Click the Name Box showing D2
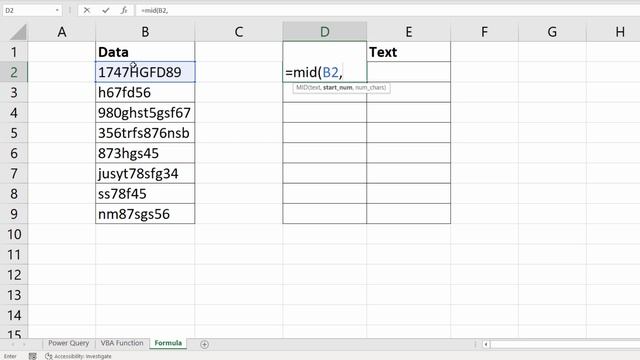The height and width of the screenshot is (360, 640). click(29, 10)
